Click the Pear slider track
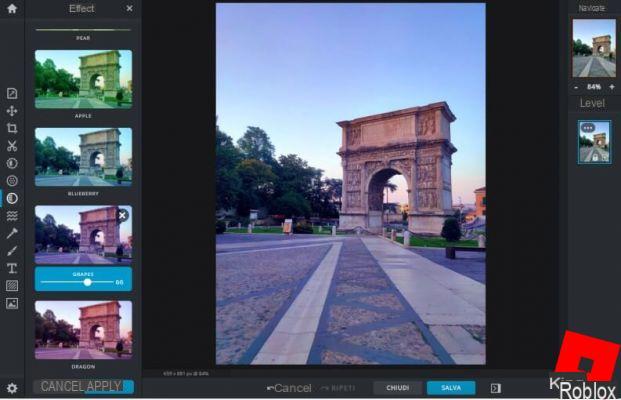 [x=83, y=30]
